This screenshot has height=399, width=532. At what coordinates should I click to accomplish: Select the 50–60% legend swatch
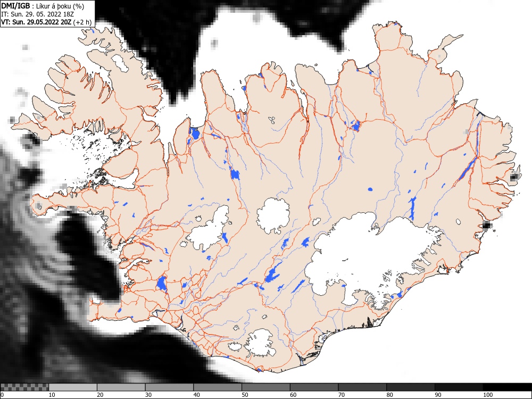click(266, 387)
